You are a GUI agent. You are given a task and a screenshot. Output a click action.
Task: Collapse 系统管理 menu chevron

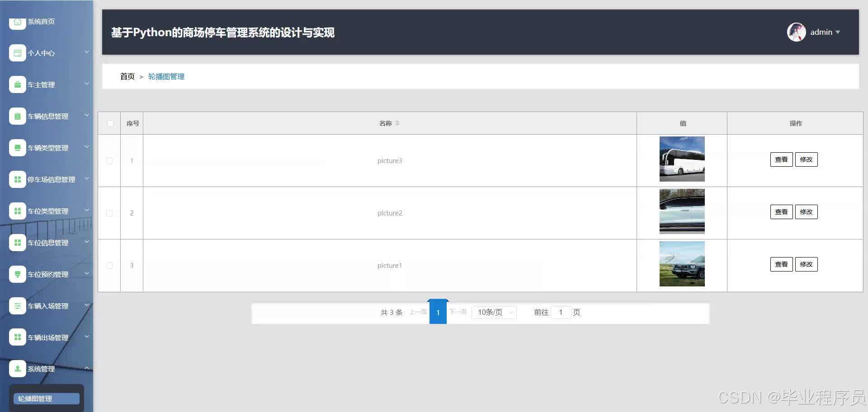[x=87, y=368]
